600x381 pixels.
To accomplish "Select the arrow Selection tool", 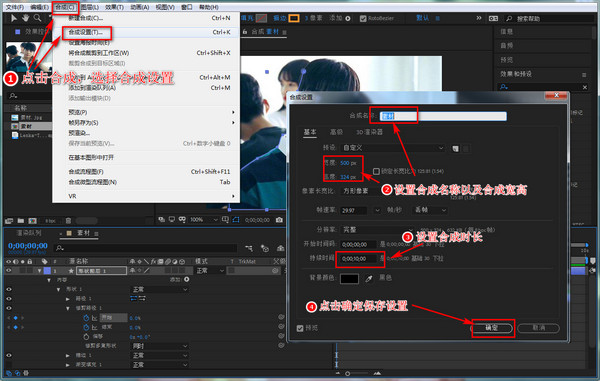I will pos(14,18).
